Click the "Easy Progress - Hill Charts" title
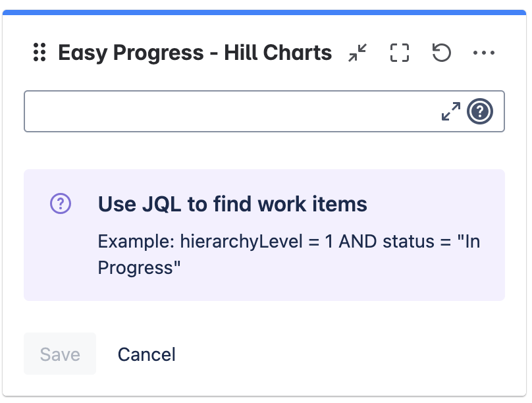This screenshot has width=532, height=403. (195, 53)
